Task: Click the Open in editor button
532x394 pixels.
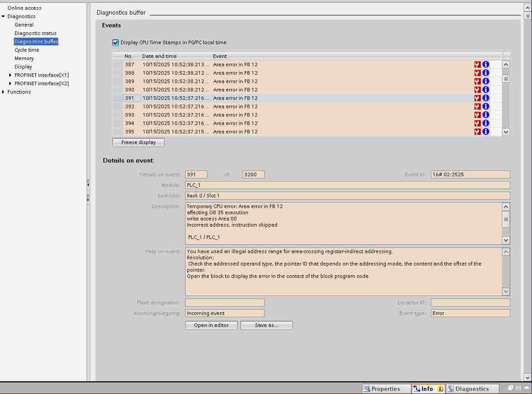Action: tap(211, 325)
